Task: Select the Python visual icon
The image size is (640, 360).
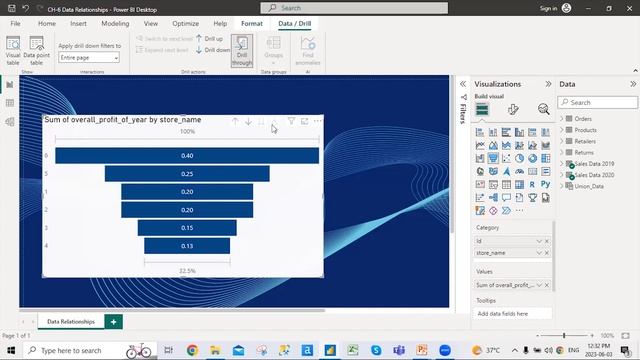Action: [x=545, y=184]
